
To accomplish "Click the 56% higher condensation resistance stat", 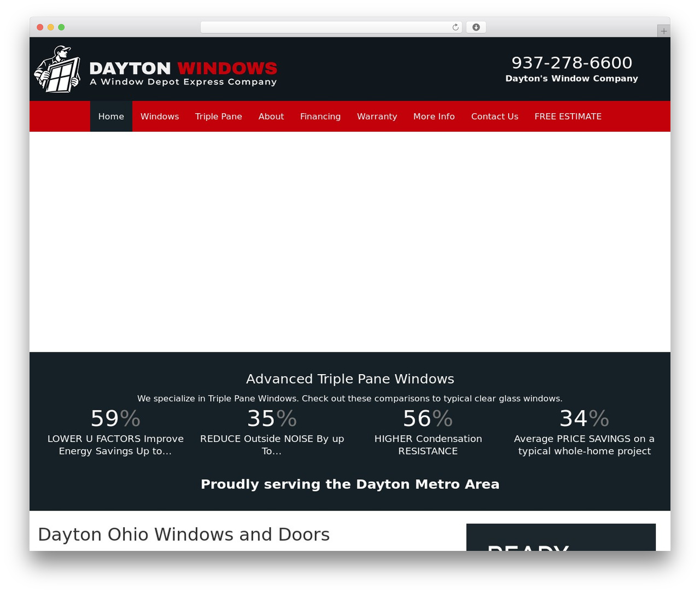I will coord(428,432).
